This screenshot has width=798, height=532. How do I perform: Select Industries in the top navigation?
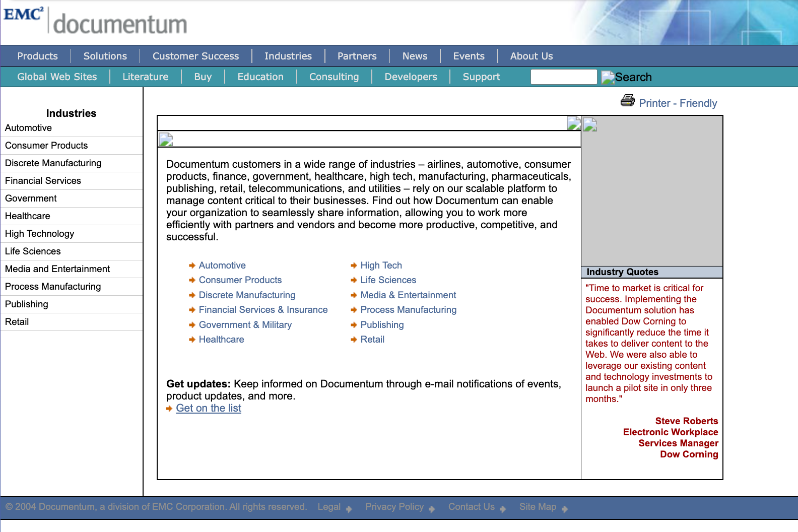click(x=288, y=56)
